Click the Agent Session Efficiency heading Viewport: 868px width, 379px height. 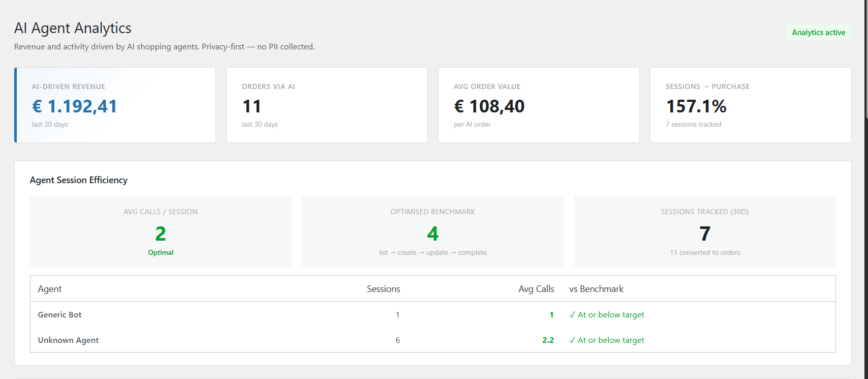click(x=79, y=180)
